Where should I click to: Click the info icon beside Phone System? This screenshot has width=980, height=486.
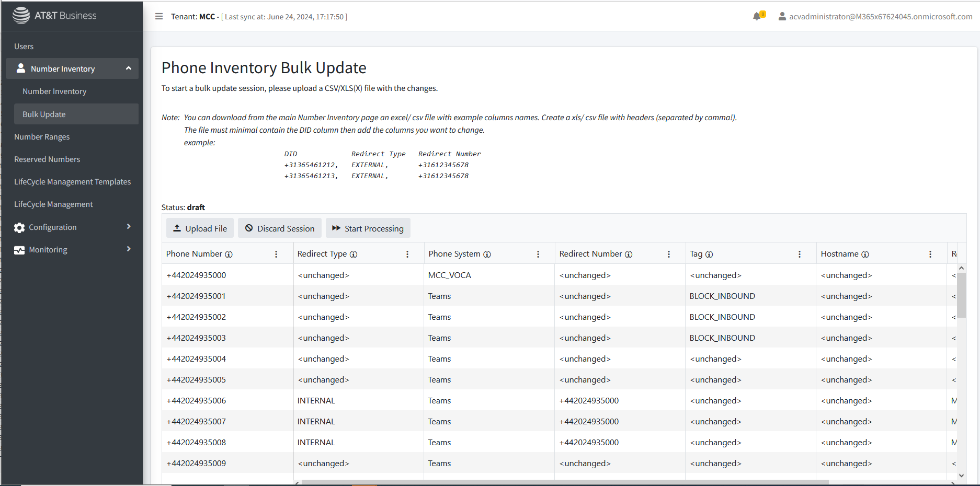487,254
